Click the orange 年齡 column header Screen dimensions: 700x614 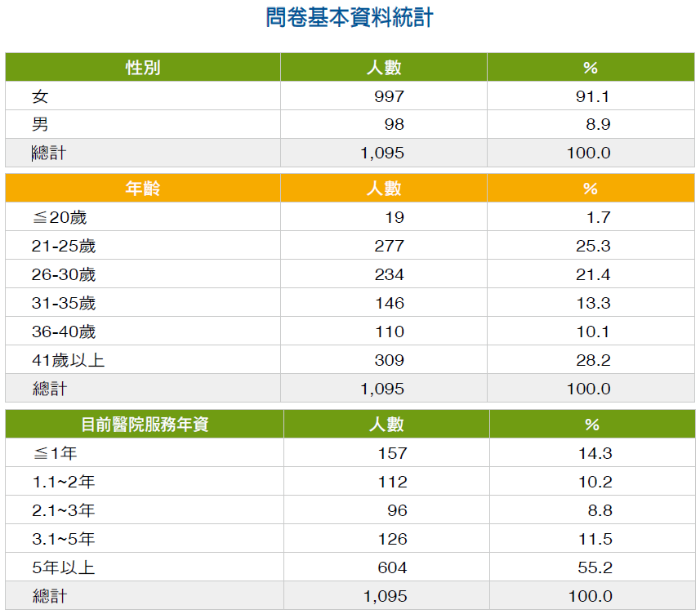pos(143,189)
